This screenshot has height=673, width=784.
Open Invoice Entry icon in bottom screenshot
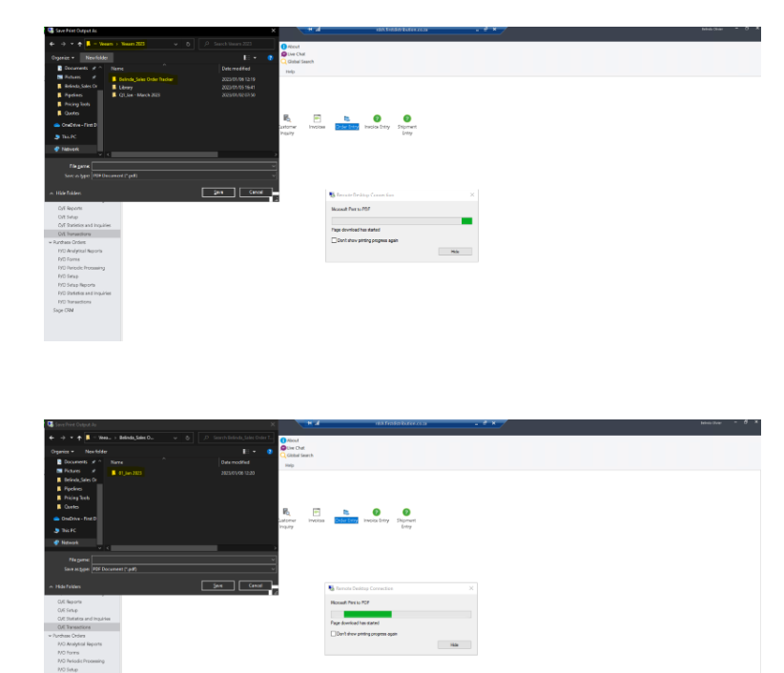[x=377, y=516]
